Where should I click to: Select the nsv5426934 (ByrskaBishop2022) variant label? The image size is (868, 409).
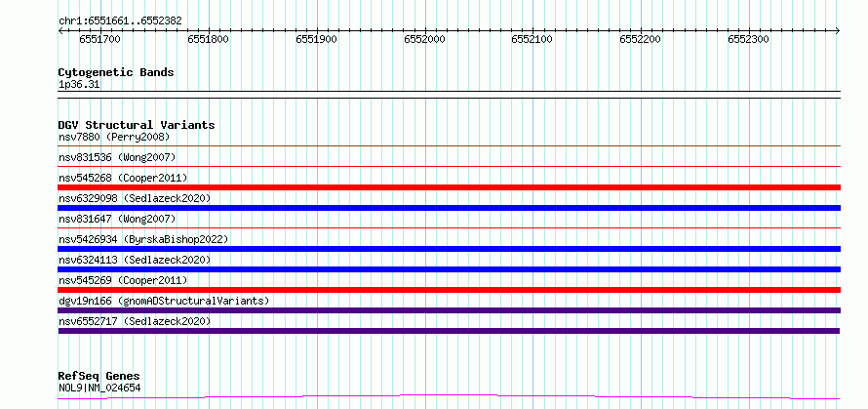143,239
